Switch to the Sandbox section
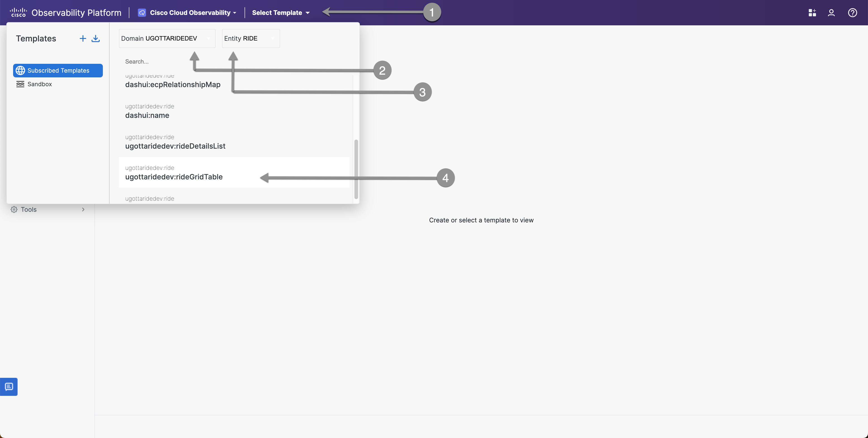The height and width of the screenshot is (438, 868). coord(39,84)
